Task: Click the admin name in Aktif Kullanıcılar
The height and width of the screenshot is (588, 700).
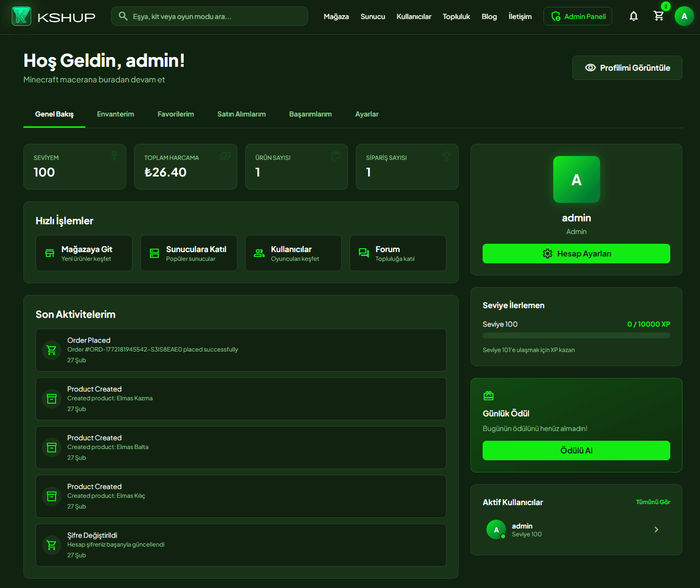Action: pyautogui.click(x=522, y=526)
